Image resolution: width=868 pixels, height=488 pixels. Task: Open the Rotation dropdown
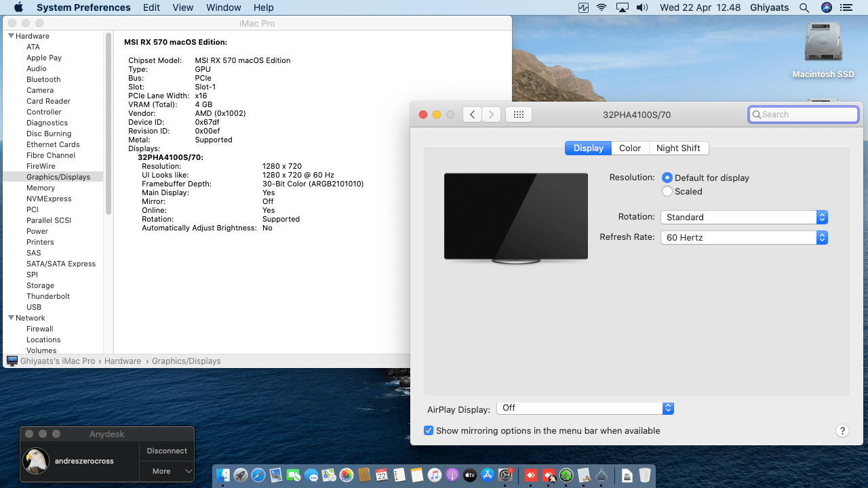[744, 218]
